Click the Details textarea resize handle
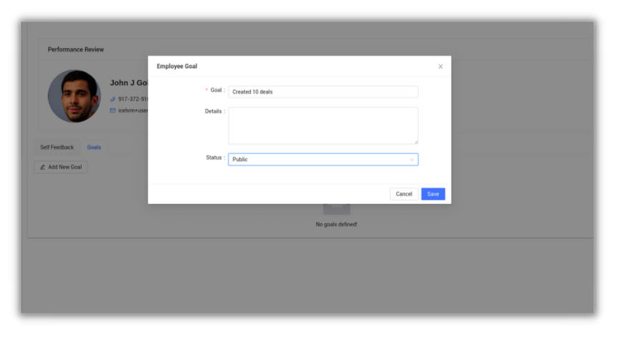Screen dimensions: 644x358 [x=415, y=142]
